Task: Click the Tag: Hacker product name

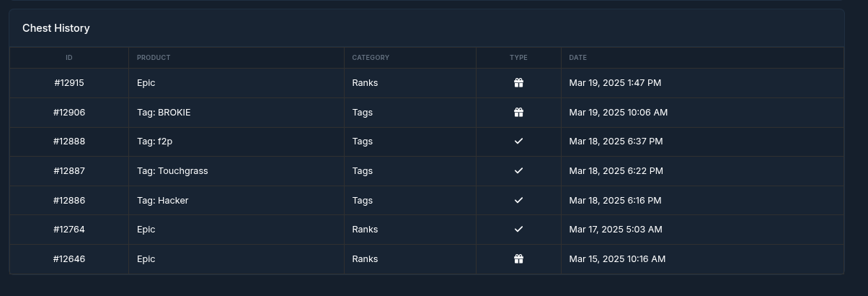Action: 162,201
